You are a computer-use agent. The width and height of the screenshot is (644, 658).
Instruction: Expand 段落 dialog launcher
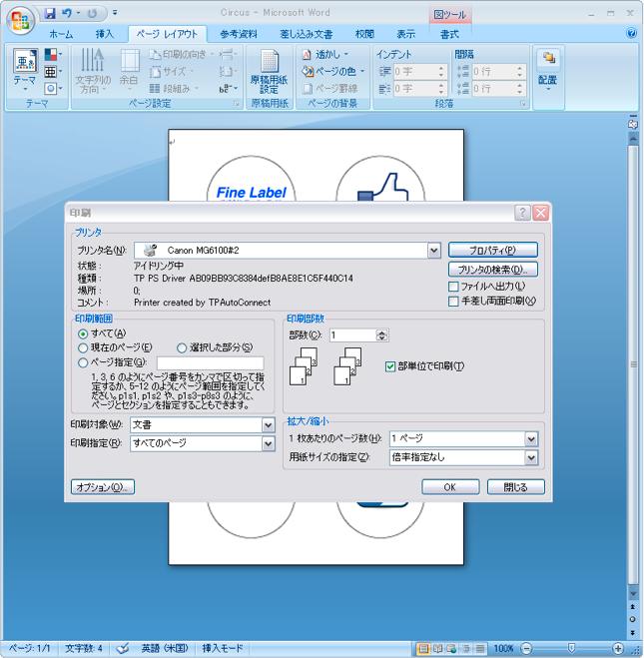point(523,104)
